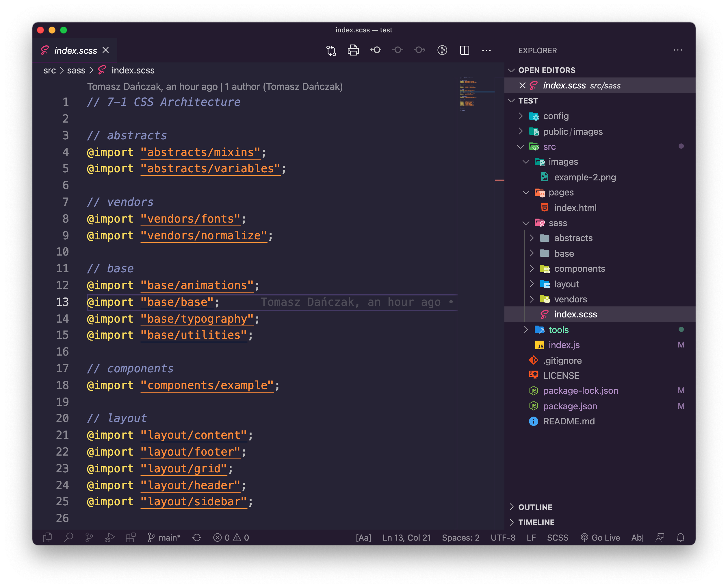Expand the public/images folder
The width and height of the screenshot is (728, 588).
(600, 132)
